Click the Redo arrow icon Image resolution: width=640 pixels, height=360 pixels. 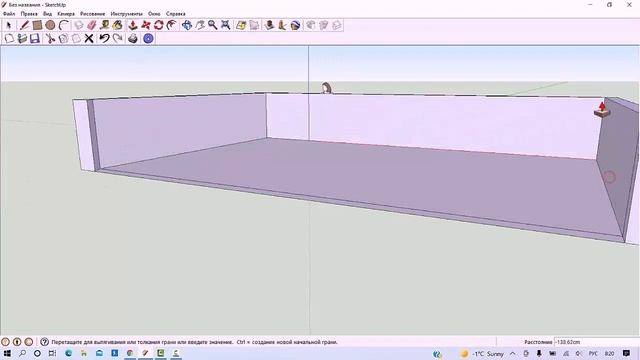(118, 38)
